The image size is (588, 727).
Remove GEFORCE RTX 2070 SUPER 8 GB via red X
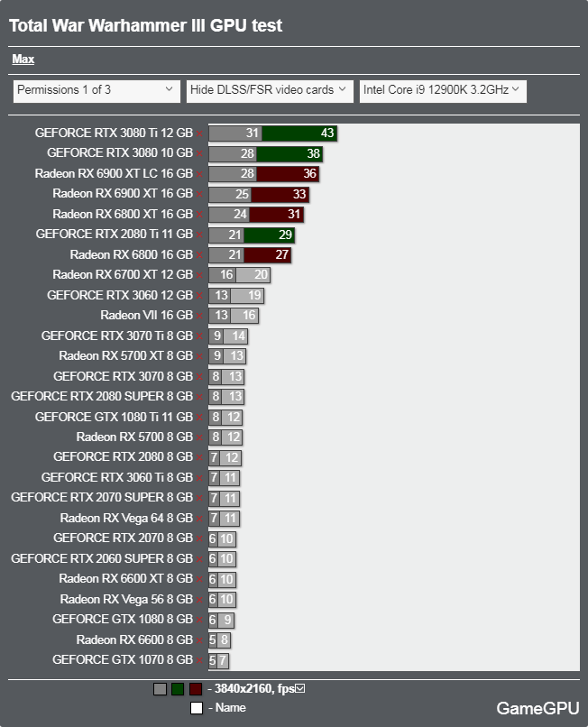(199, 499)
